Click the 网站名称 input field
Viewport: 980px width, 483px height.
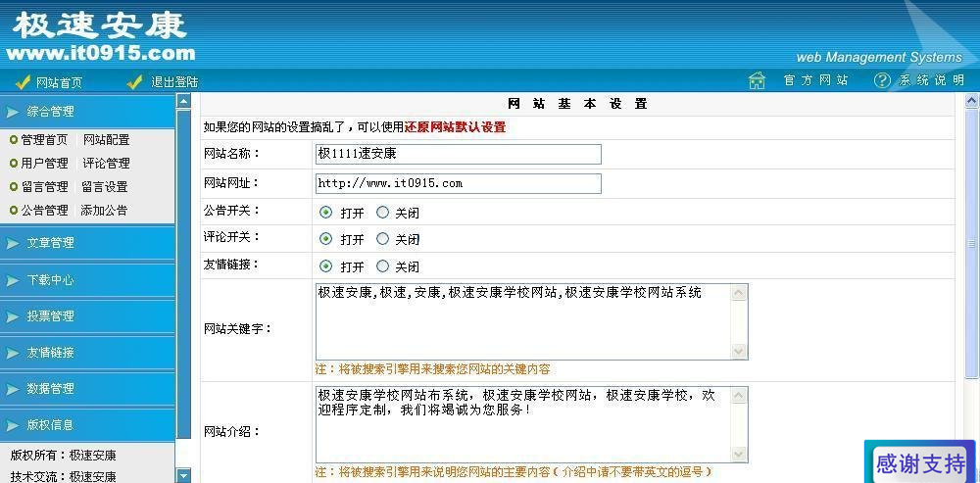tap(458, 154)
